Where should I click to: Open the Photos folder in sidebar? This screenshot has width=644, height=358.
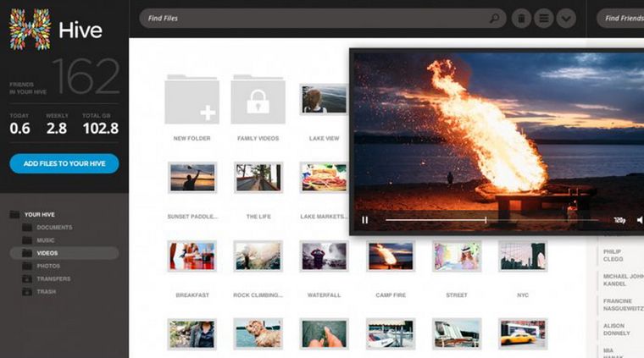click(48, 266)
